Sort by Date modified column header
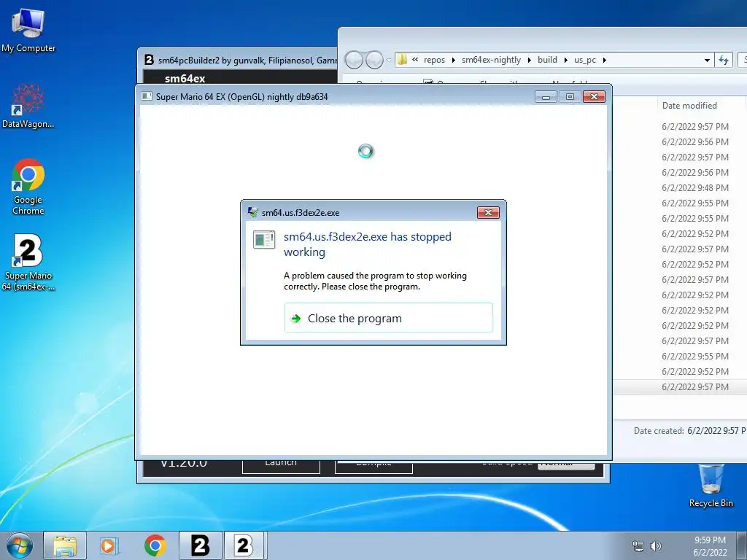Screen dimensions: 747x560 pyautogui.click(x=689, y=106)
